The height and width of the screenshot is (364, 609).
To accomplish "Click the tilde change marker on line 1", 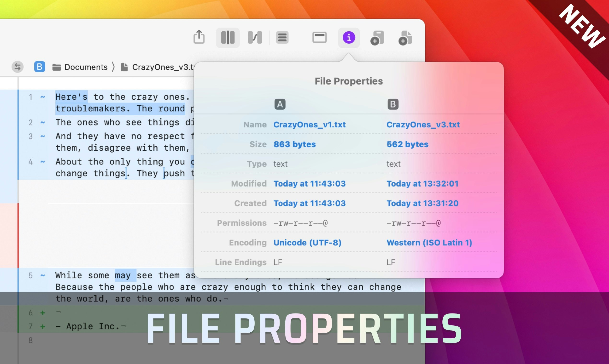I will (x=42, y=97).
